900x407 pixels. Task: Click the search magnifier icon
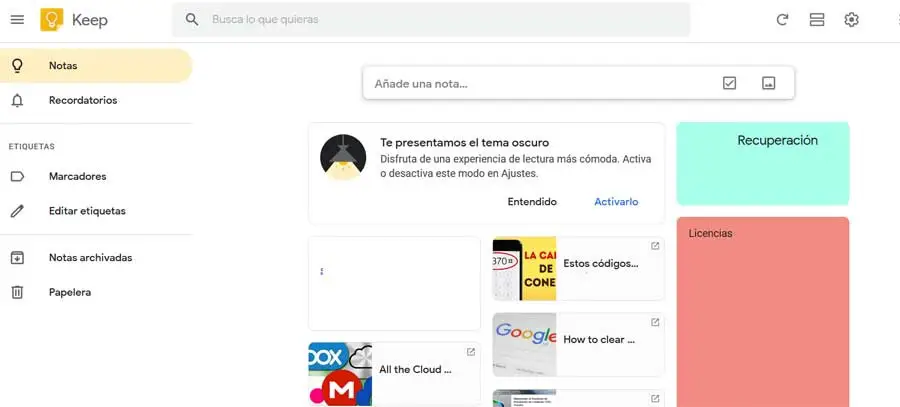click(192, 20)
